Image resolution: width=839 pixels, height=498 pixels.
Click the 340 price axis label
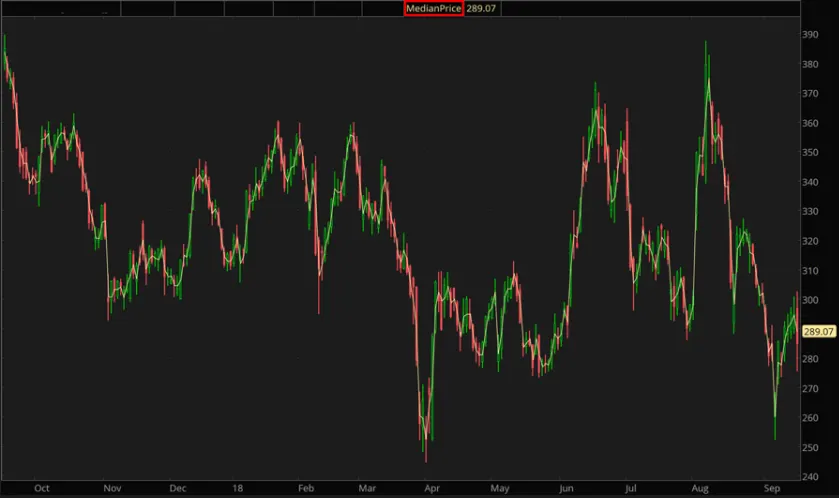[810, 182]
